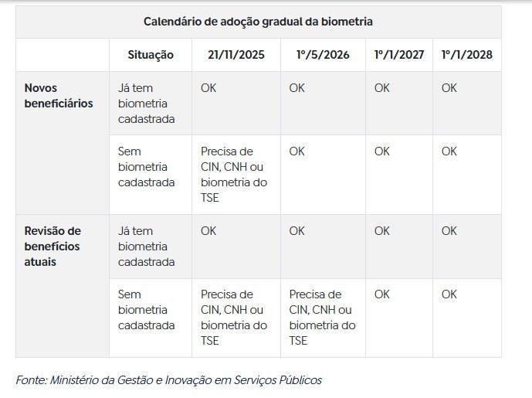Image resolution: width=532 pixels, height=398 pixels.
Task: Click the source text 'Fonte: Ministério da Gestão e Inovação'
Action: 168,380
